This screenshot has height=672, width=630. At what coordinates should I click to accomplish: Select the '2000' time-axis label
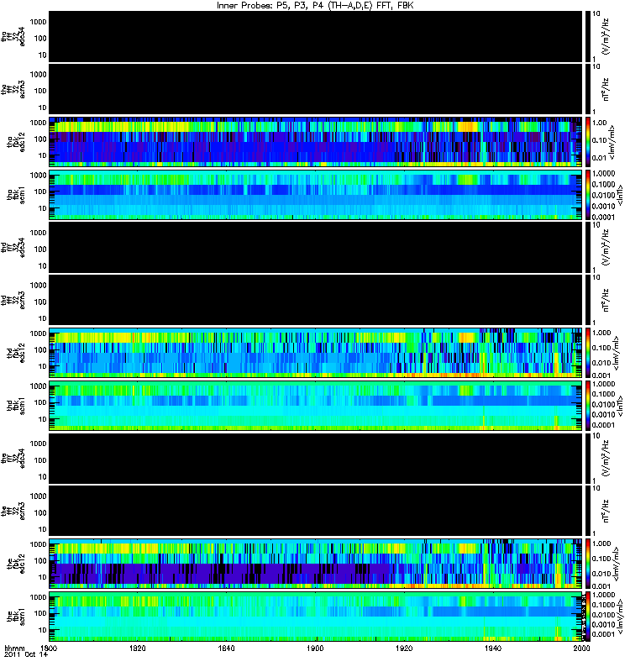581,648
